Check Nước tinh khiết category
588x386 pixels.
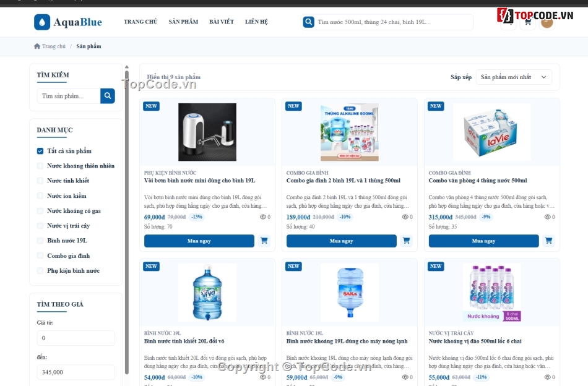(40, 181)
